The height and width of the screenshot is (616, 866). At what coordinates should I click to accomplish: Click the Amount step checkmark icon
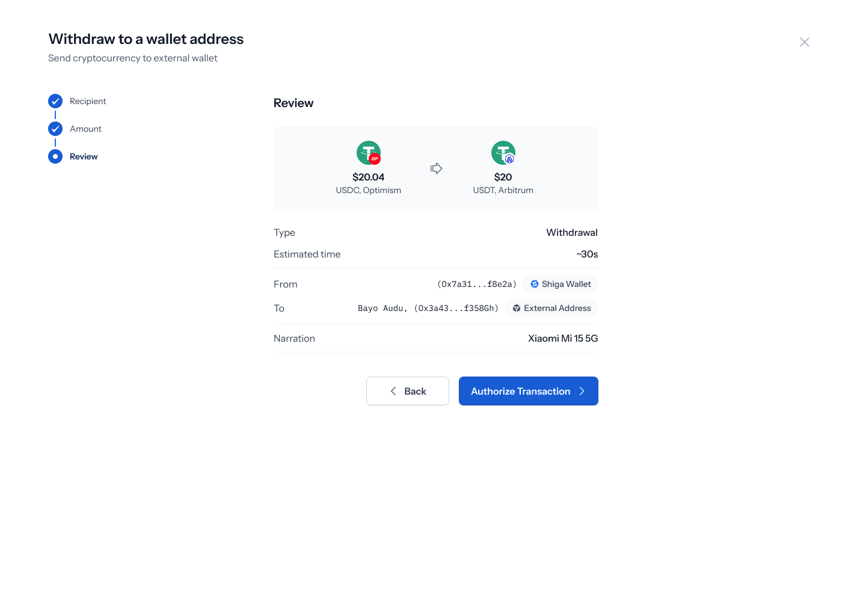click(x=55, y=129)
